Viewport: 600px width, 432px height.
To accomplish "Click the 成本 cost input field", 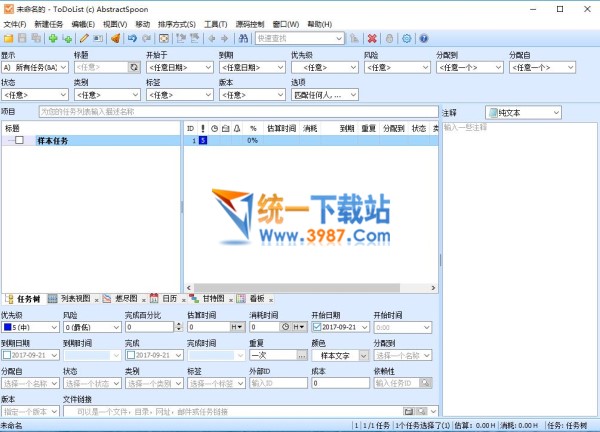I will pyautogui.click(x=340, y=383).
